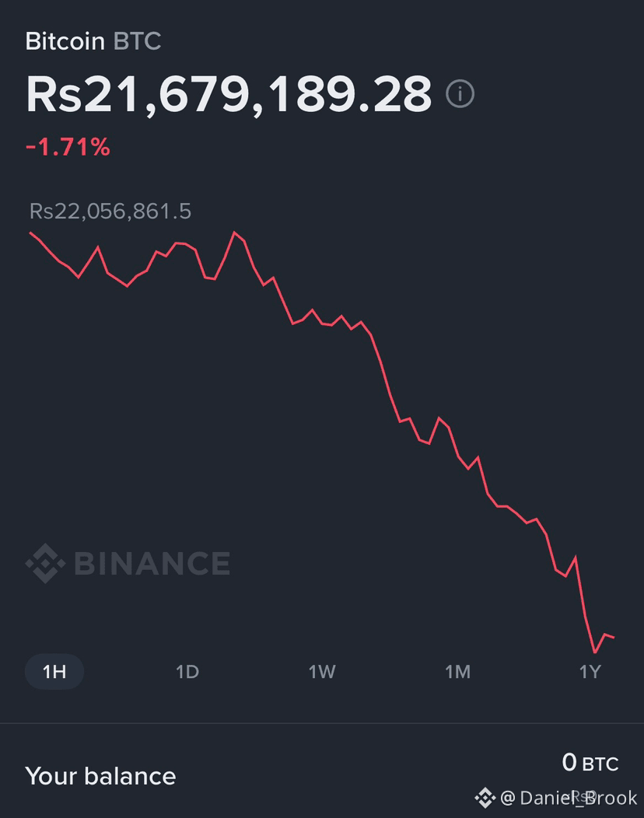Select the 1H time range
644x818 pixels.
(x=54, y=671)
